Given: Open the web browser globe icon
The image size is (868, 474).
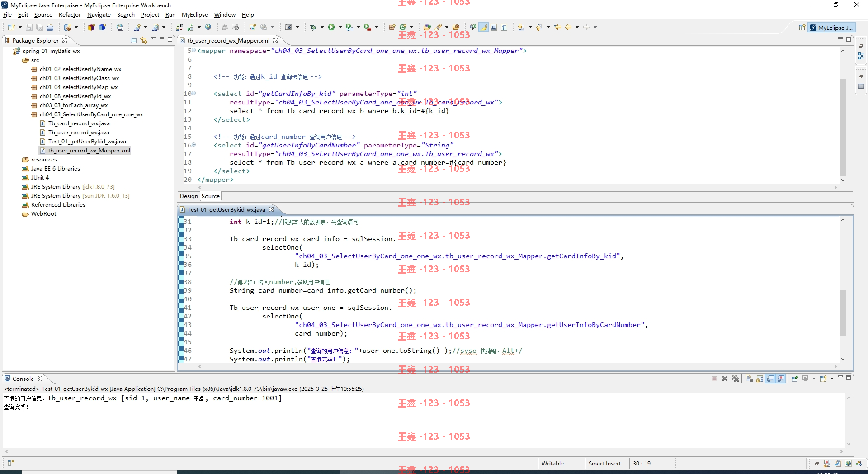Looking at the screenshot, I should (x=208, y=27).
